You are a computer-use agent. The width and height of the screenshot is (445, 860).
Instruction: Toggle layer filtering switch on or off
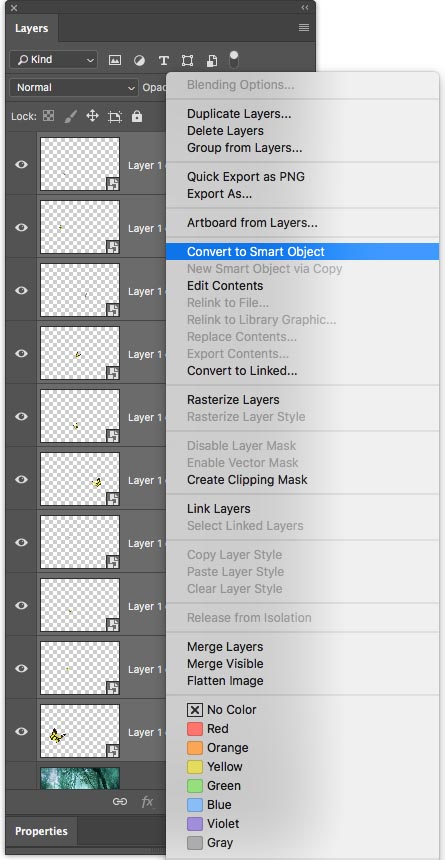tap(234, 59)
